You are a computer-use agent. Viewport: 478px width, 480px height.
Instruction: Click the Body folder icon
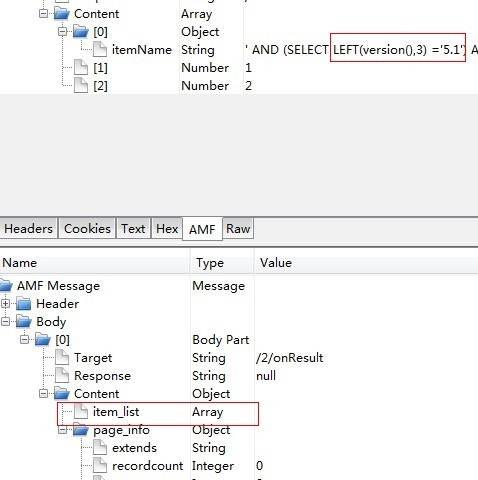click(x=24, y=321)
